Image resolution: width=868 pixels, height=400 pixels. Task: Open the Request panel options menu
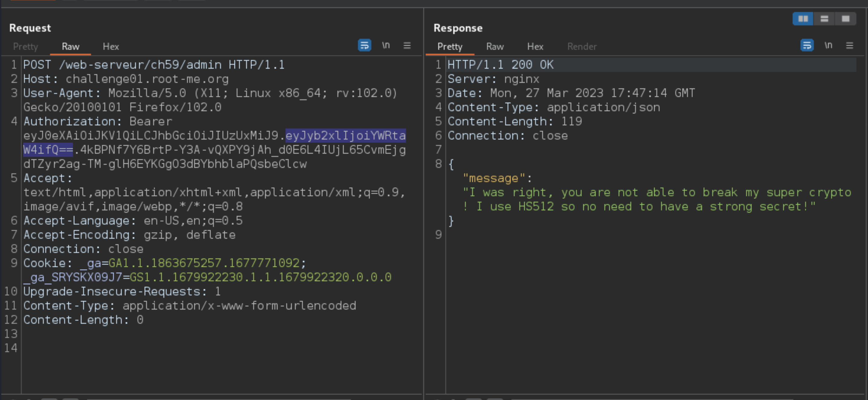coord(407,45)
